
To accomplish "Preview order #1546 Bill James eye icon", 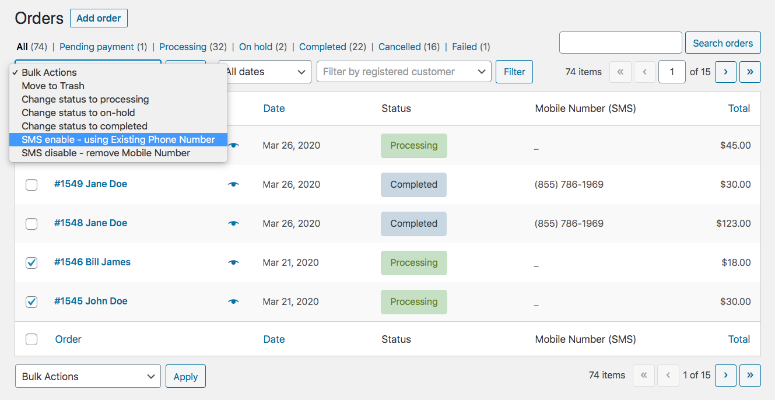I will [x=234, y=263].
